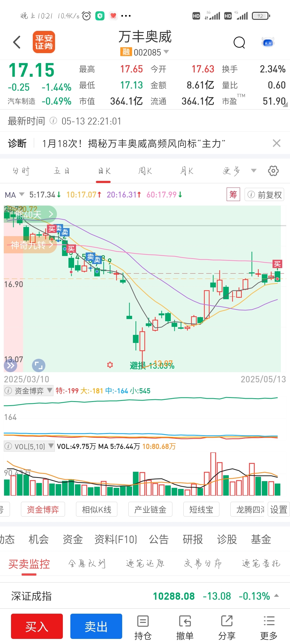Select the 日K chart tab
This screenshot has width=290, height=644.
click(104, 171)
